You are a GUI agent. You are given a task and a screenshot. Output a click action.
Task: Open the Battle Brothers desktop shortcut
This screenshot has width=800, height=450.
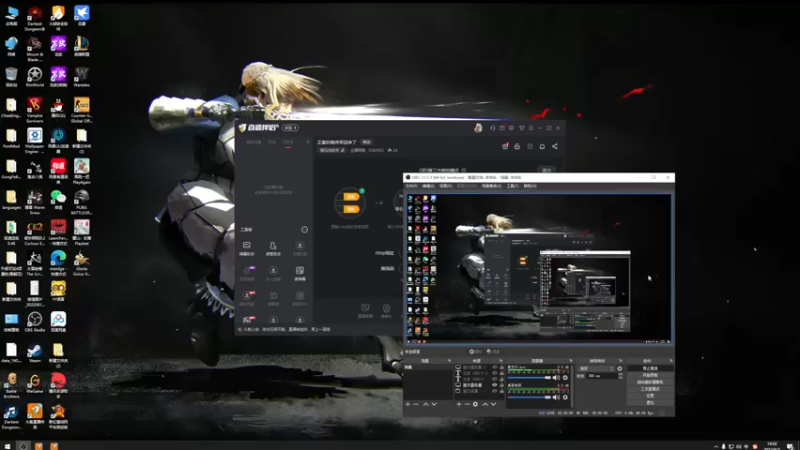[x=11, y=385]
